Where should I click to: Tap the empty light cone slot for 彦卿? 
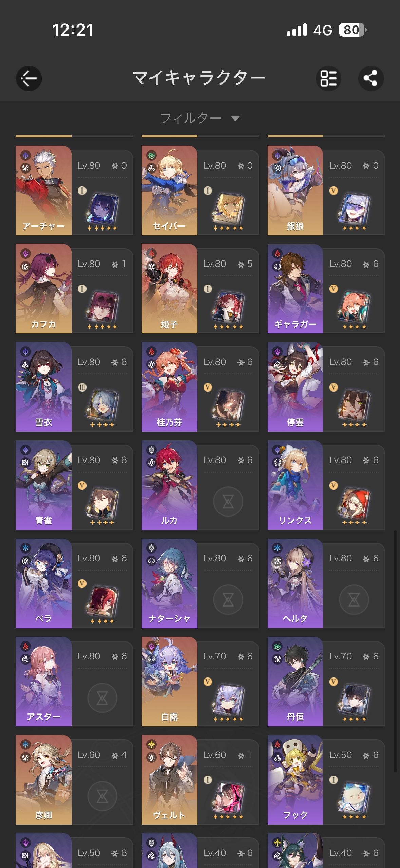[x=102, y=796]
